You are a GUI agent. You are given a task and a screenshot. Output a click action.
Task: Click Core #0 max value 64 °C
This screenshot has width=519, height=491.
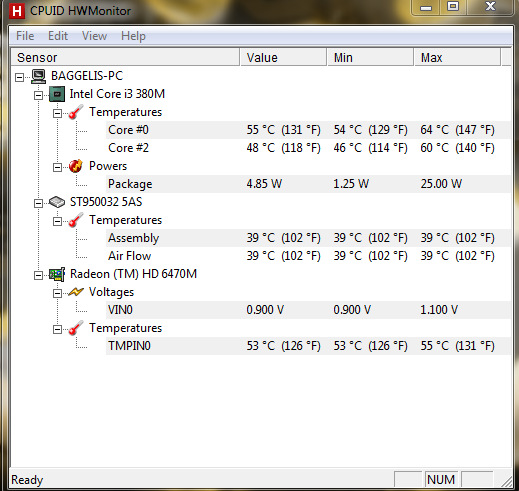click(457, 130)
